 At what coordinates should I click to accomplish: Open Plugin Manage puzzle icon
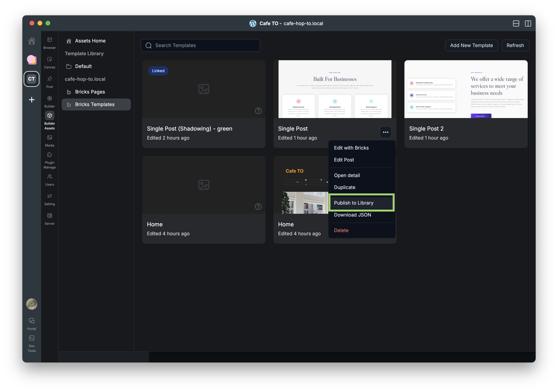point(50,155)
